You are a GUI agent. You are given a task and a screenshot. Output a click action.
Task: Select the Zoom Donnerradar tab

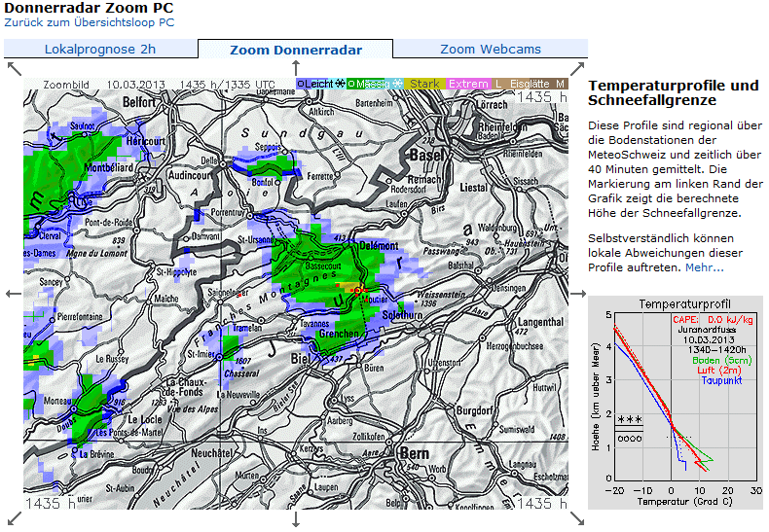[x=296, y=50]
